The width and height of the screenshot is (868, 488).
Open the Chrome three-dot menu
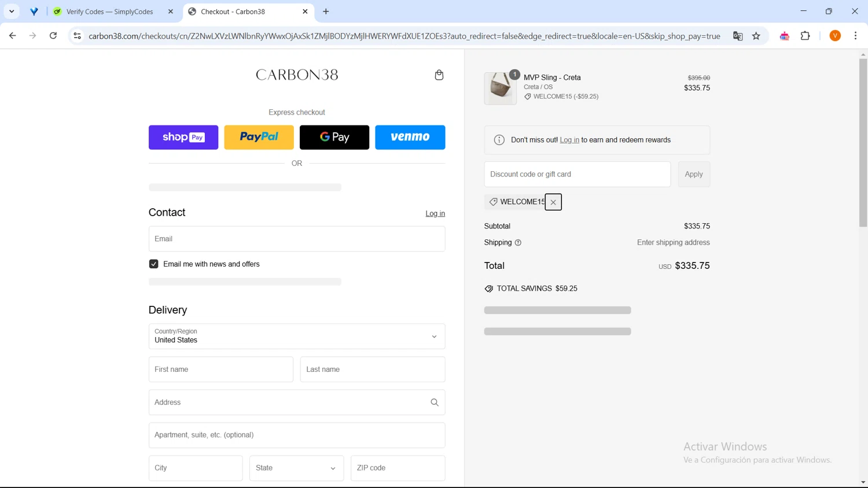coord(856,36)
